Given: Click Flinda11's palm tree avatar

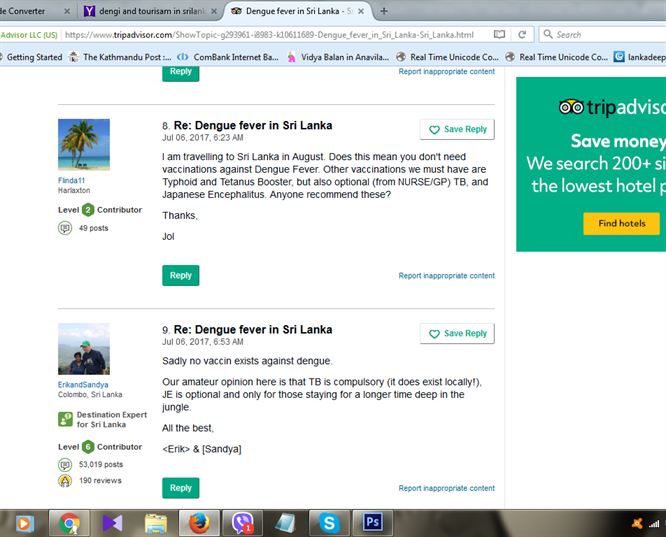Looking at the screenshot, I should pyautogui.click(x=83, y=144).
